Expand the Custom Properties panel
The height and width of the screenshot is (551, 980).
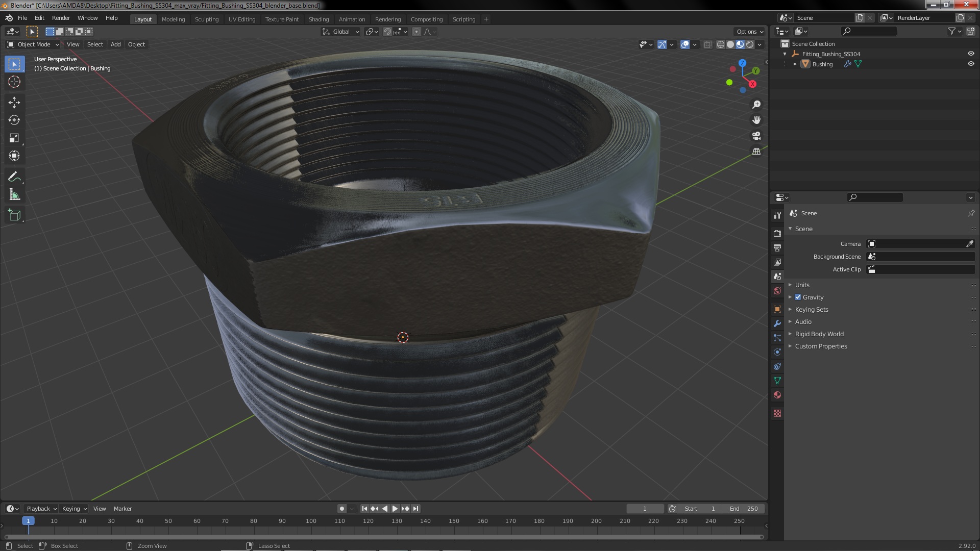tap(821, 346)
